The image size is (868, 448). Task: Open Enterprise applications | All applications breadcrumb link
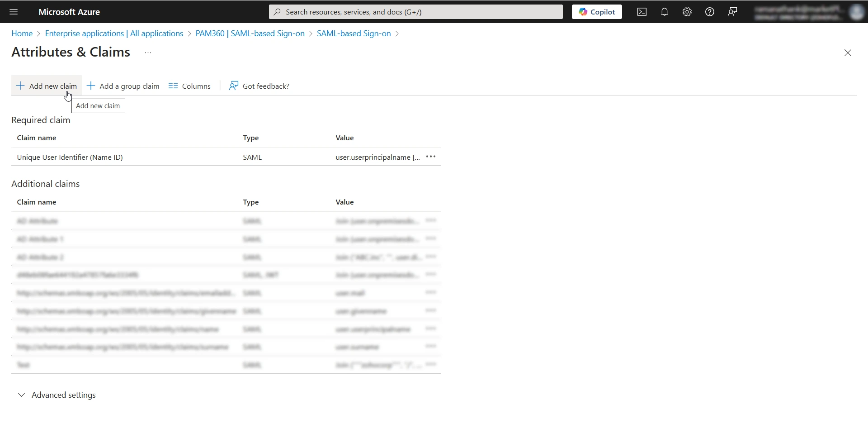click(113, 33)
